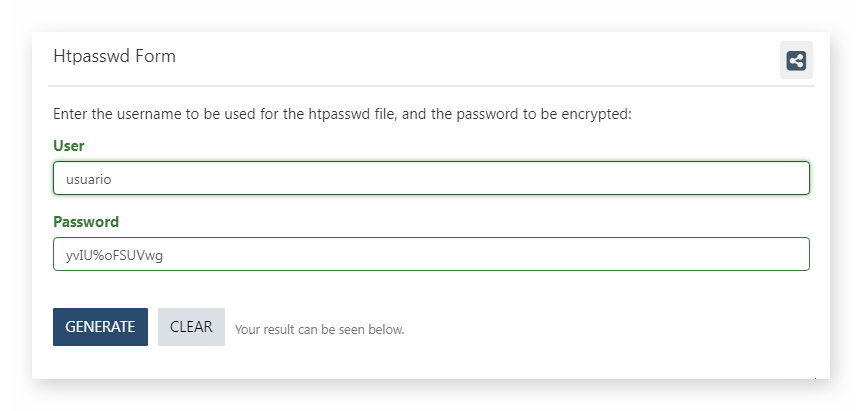This screenshot has width=862, height=411.
Task: Focus the User input field
Action: click(431, 178)
